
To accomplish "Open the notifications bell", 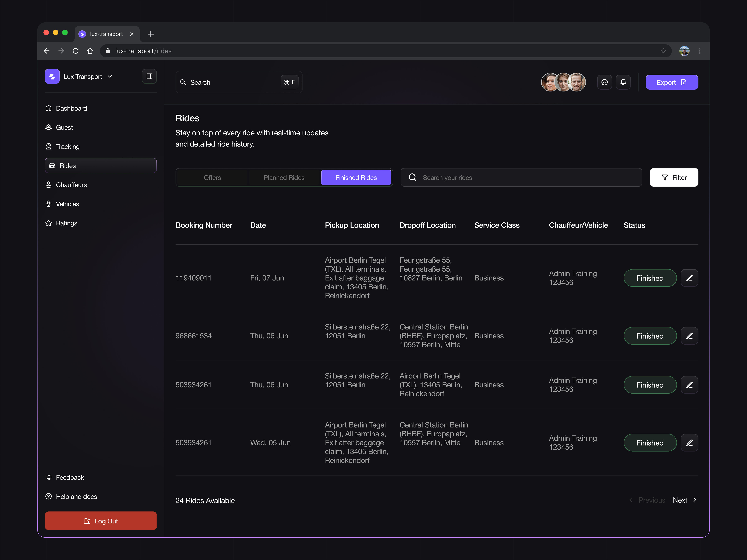I will pos(623,82).
